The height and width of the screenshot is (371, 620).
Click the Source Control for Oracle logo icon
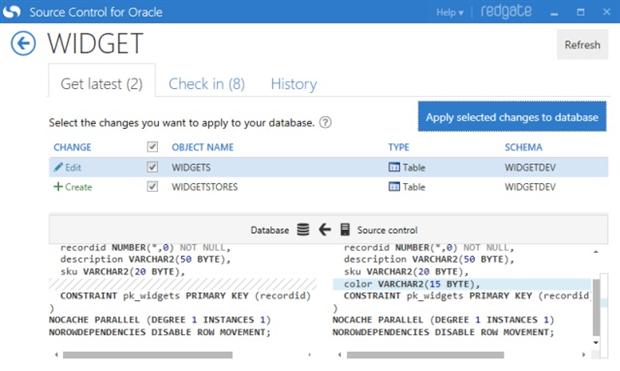tap(11, 11)
